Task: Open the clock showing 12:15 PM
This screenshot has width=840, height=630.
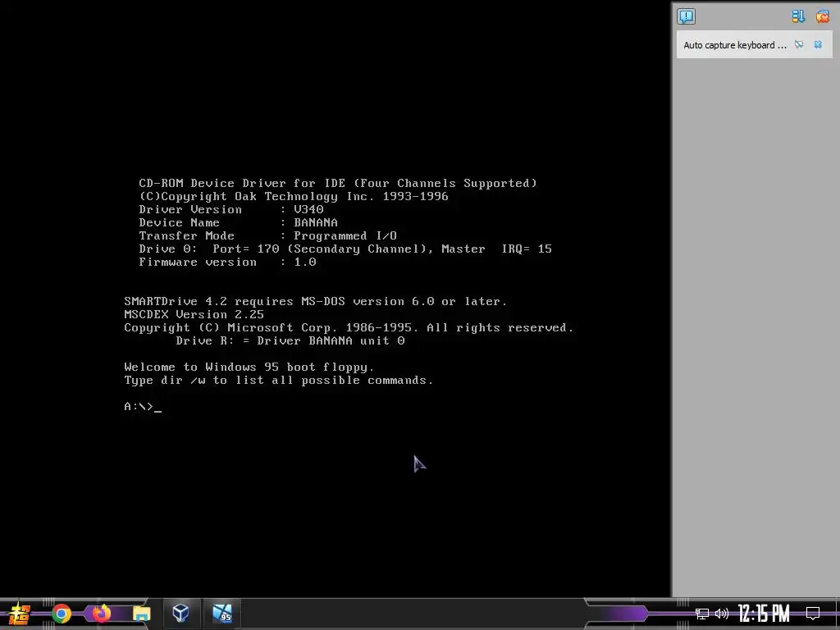Action: (764, 614)
